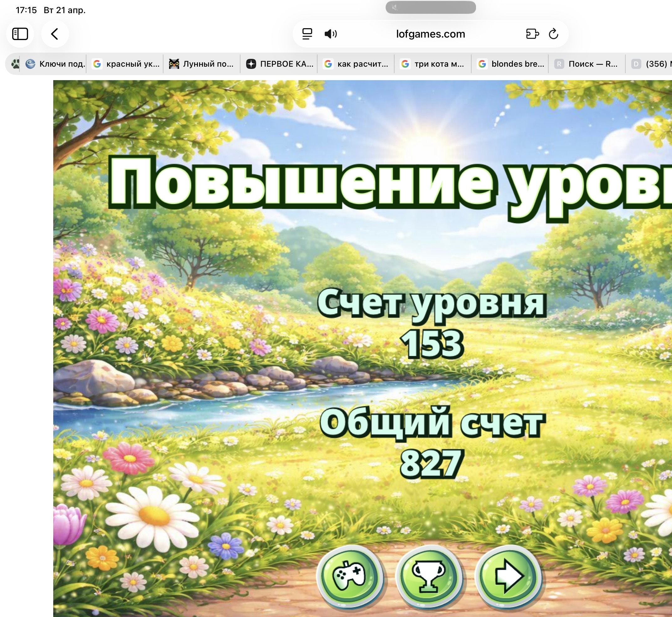Switch to the blondes bre... tab

510,64
